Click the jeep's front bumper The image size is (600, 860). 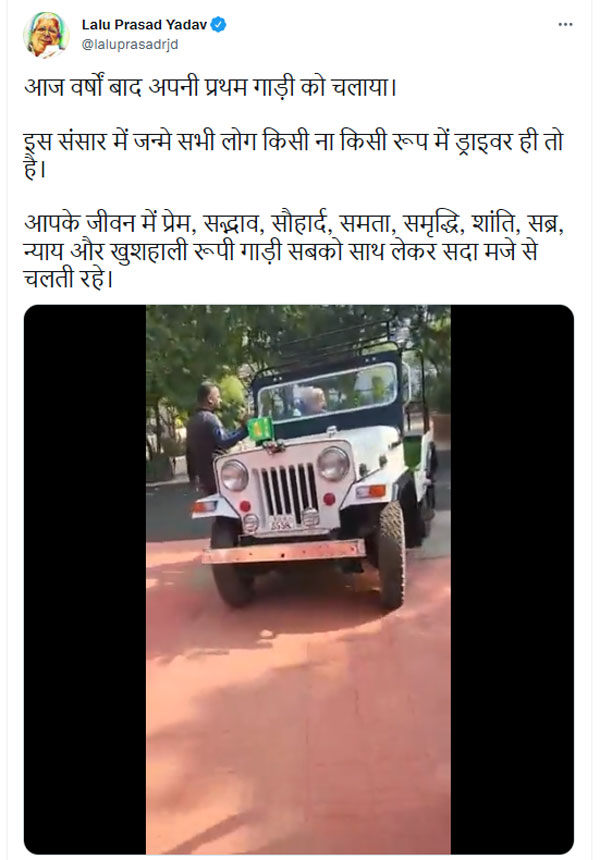[284, 552]
